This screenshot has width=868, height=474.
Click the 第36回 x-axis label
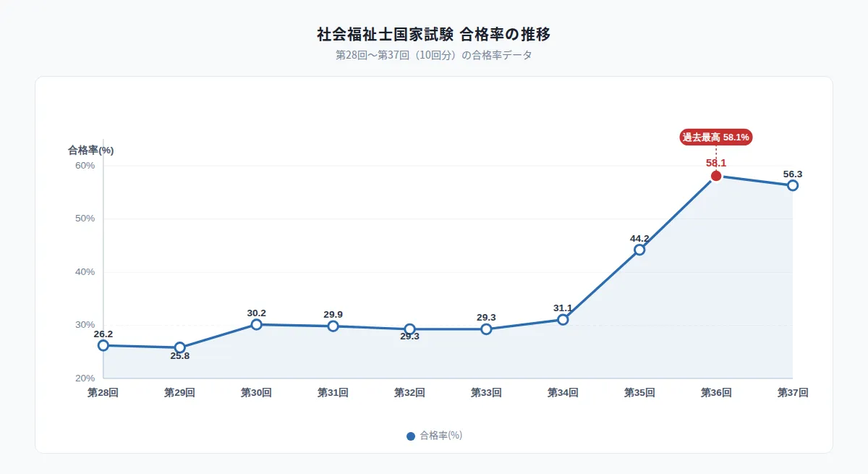coord(716,393)
